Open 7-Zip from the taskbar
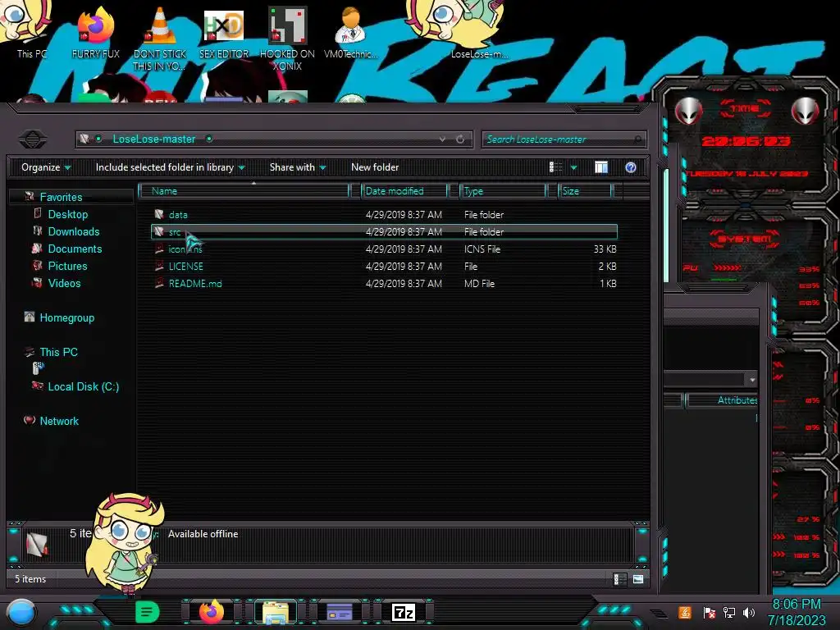 pyautogui.click(x=404, y=612)
